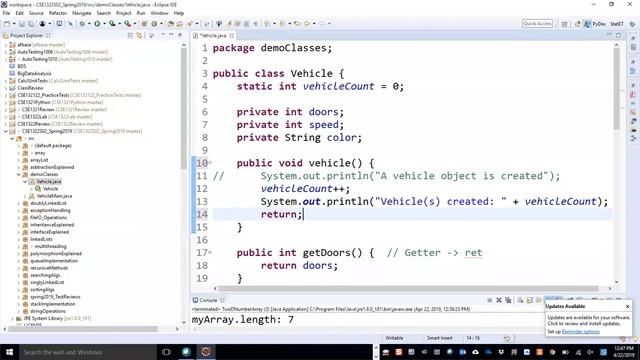Open the Debug dropdown arrow
640x360 pixels.
pos(89,24)
